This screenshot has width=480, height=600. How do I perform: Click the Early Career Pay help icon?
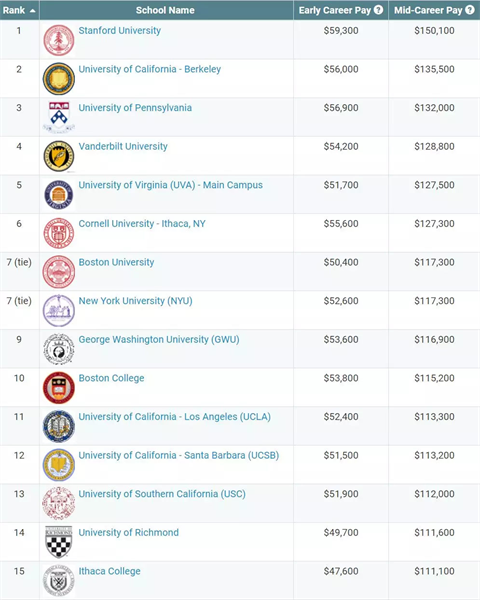pyautogui.click(x=378, y=10)
